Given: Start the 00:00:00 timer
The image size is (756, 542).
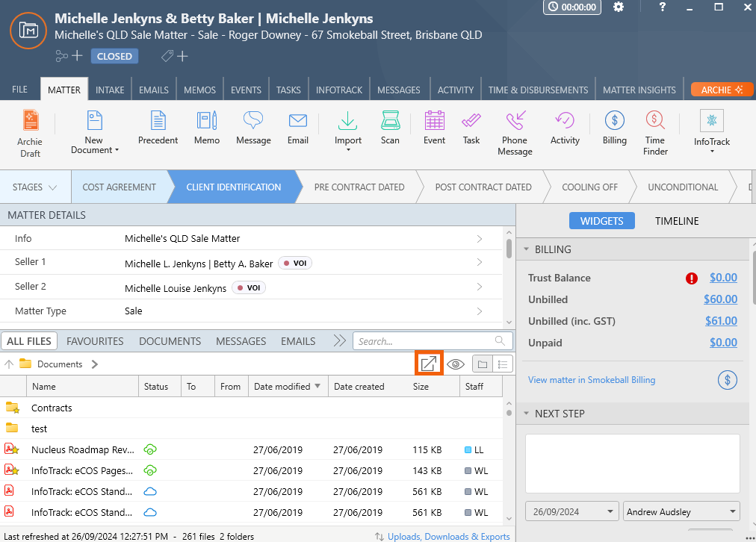Looking at the screenshot, I should pos(571,7).
